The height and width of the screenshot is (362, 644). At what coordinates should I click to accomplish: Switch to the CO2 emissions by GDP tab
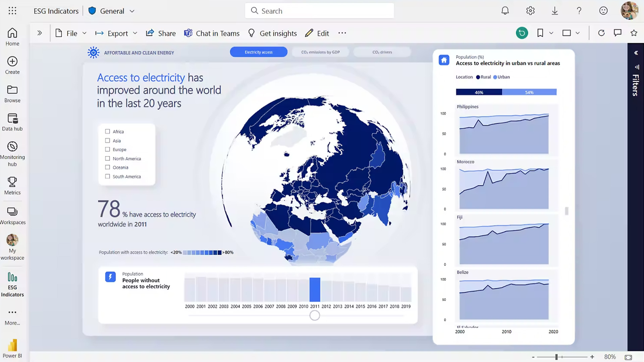click(x=320, y=52)
